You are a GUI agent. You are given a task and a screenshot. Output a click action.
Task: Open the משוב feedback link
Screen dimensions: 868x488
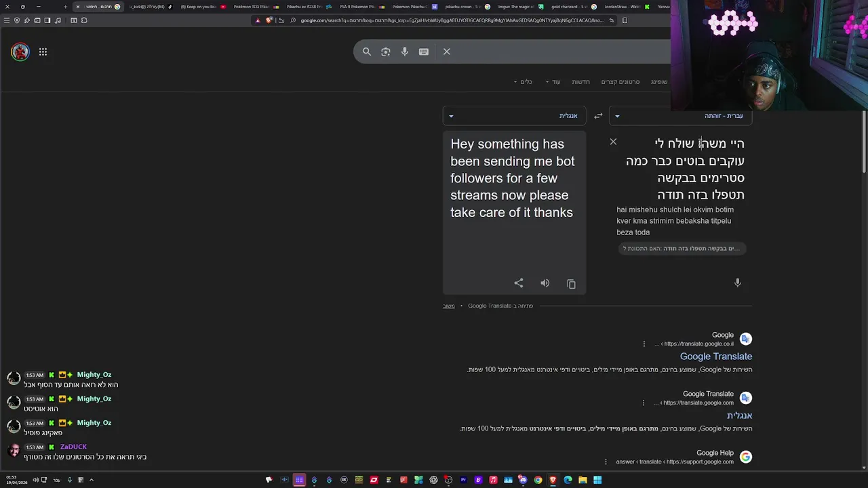[x=449, y=306]
